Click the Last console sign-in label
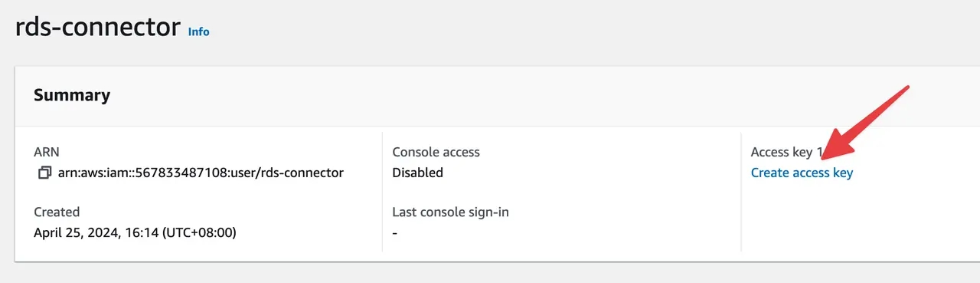Image resolution: width=980 pixels, height=283 pixels. [x=450, y=212]
